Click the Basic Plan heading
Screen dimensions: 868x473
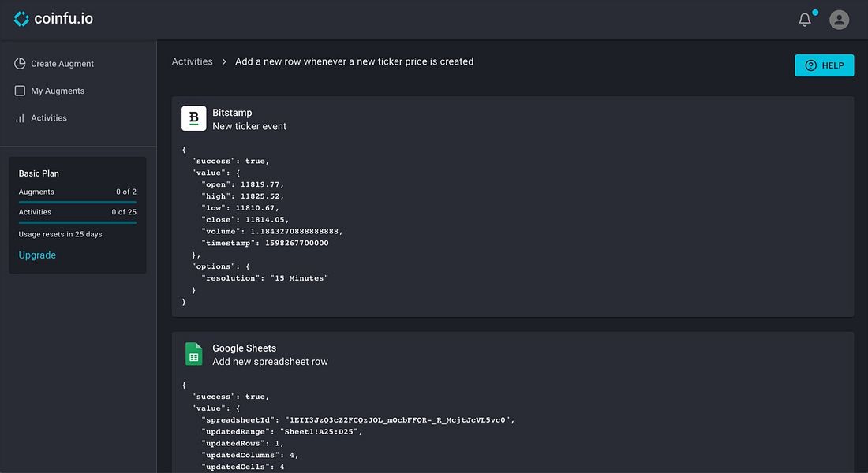click(x=39, y=173)
